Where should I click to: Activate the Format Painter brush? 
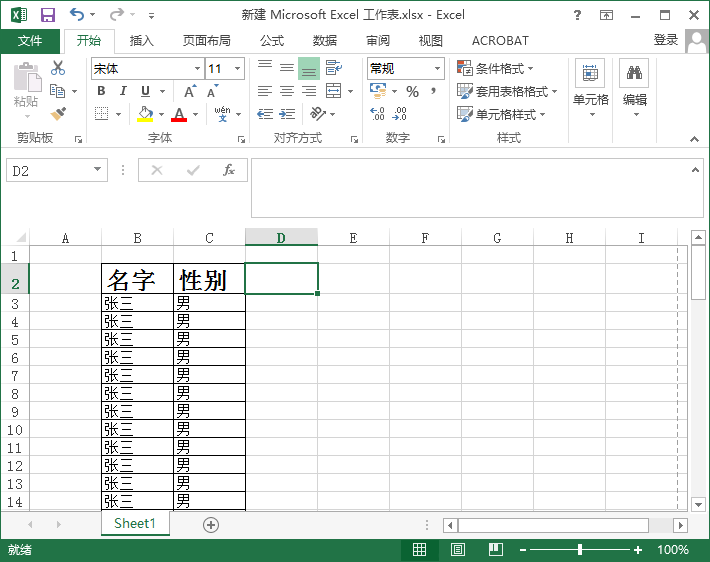tap(58, 114)
